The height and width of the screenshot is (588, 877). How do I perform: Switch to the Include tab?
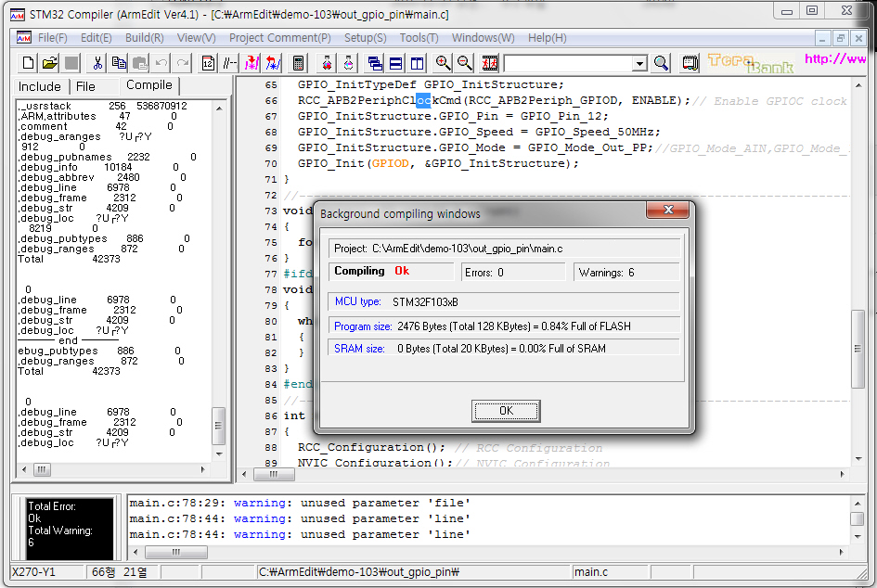click(40, 86)
